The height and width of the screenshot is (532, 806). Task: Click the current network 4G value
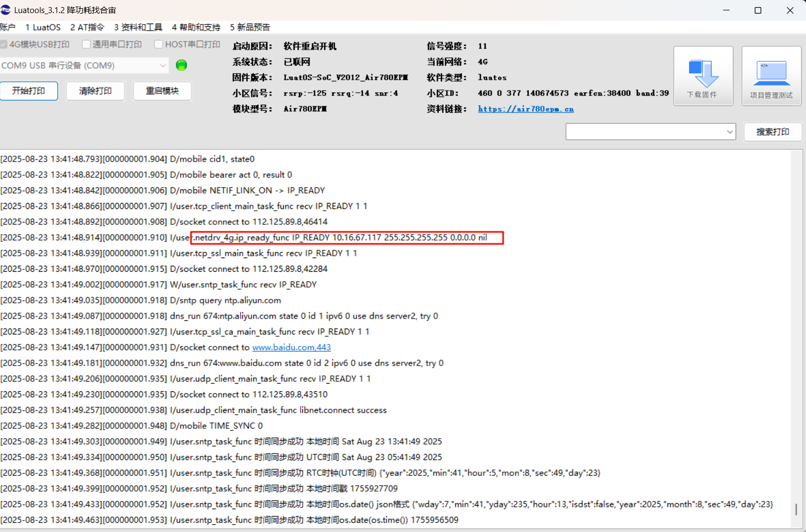pos(483,62)
